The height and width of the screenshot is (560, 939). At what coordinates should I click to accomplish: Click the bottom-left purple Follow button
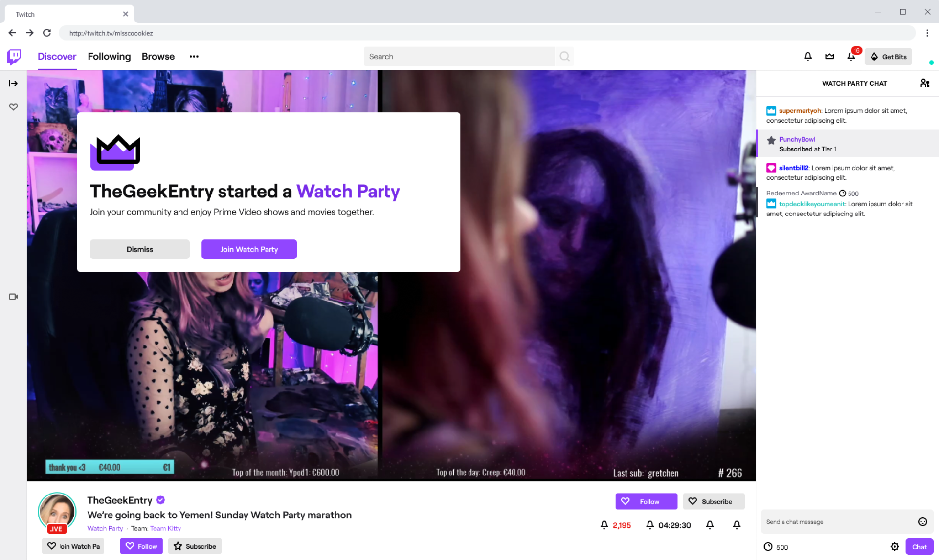tap(141, 546)
